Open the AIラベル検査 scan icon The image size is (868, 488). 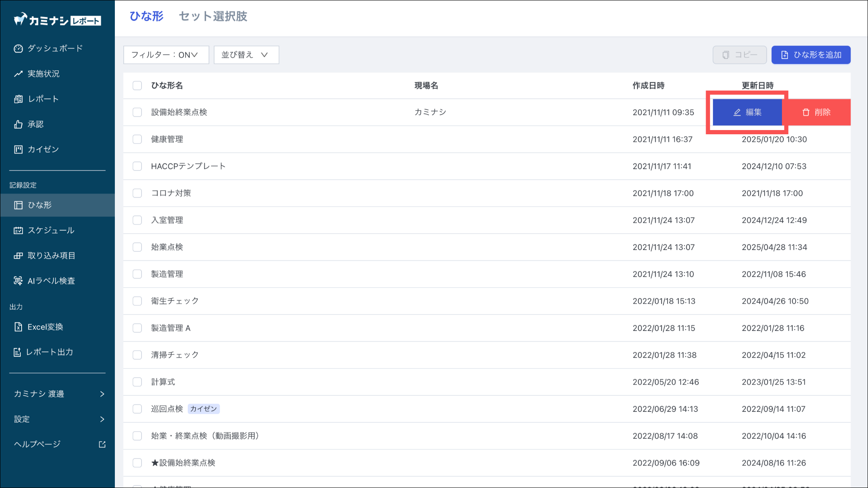(18, 281)
